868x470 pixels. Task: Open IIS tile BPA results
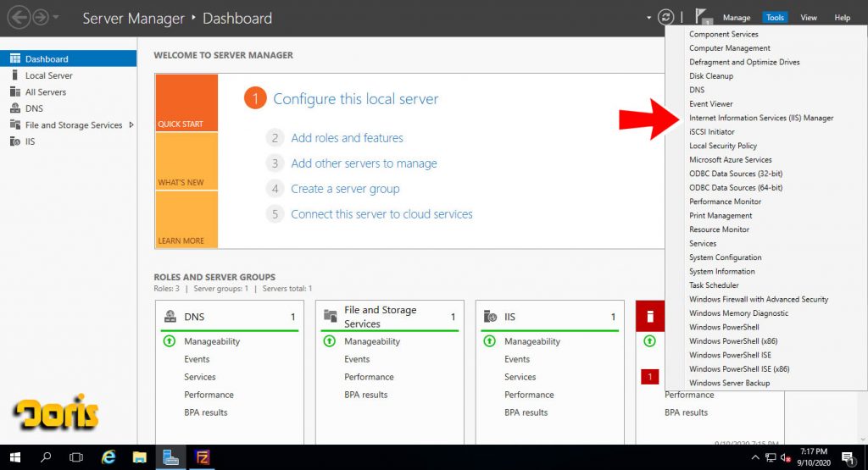pos(526,412)
